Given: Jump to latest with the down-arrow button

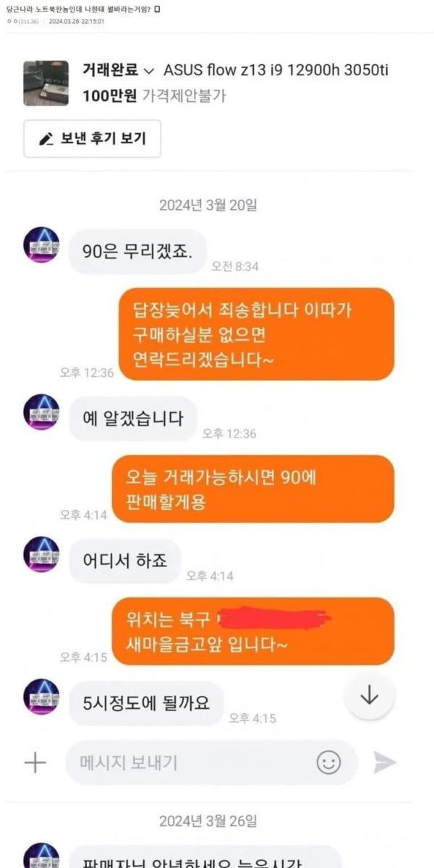Looking at the screenshot, I should pyautogui.click(x=370, y=694).
